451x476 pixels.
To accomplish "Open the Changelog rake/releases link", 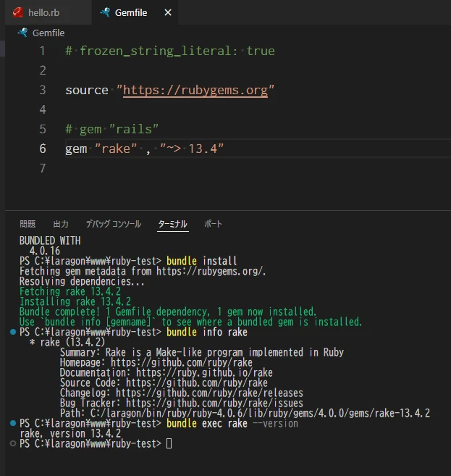I will pos(209,393).
